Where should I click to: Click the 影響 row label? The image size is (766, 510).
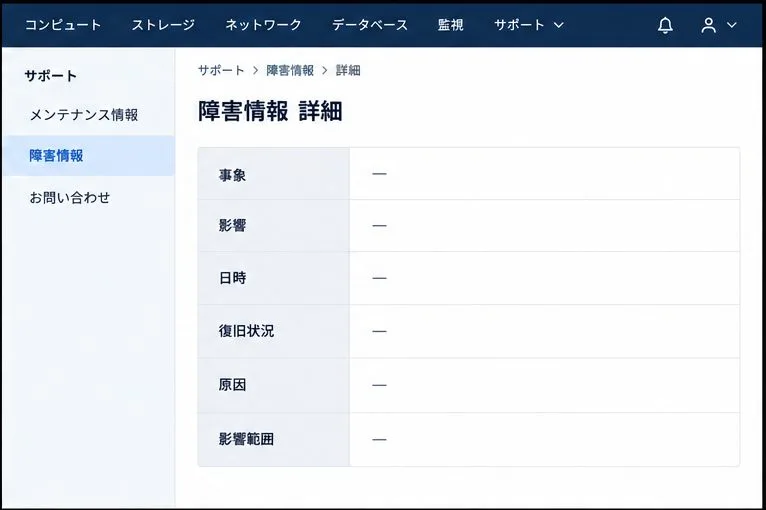(232, 226)
